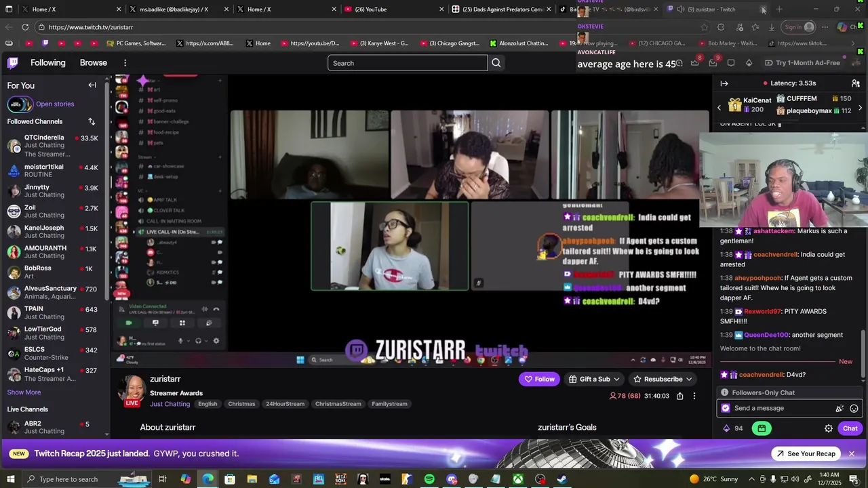Open the three-dot menu beside Browse
This screenshot has height=488, width=868.
pyautogui.click(x=125, y=62)
